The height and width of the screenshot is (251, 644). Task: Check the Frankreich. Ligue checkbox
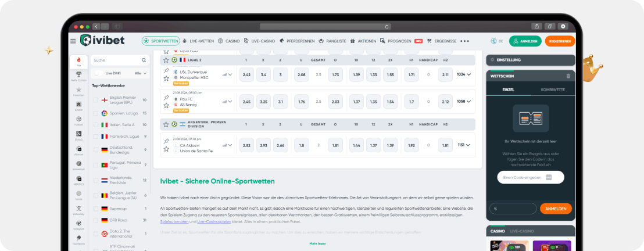coord(96,137)
